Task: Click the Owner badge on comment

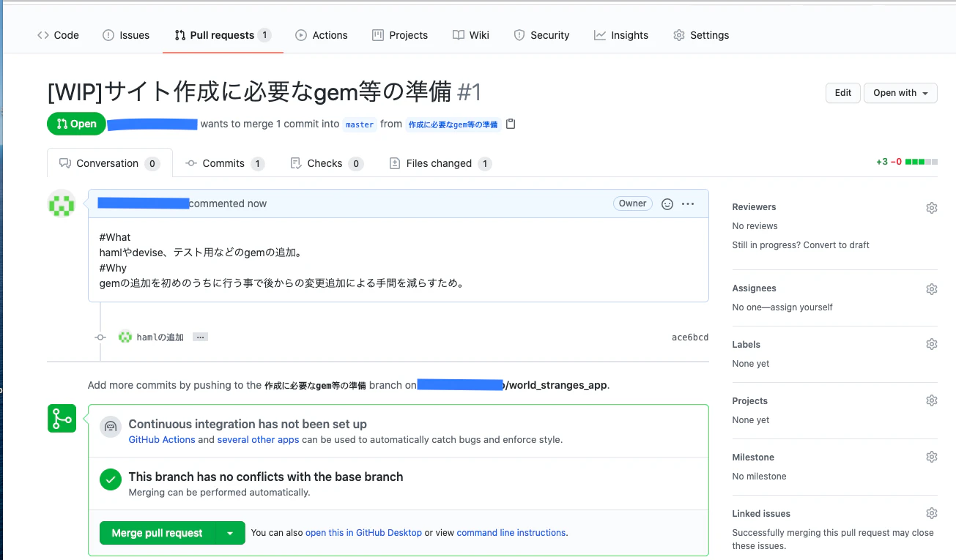Action: (x=632, y=204)
